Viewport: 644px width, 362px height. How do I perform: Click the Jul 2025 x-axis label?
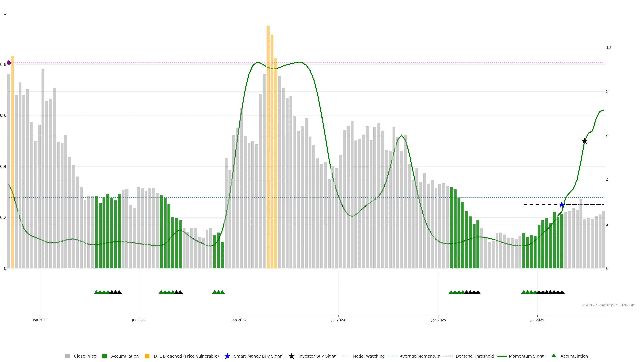point(537,320)
